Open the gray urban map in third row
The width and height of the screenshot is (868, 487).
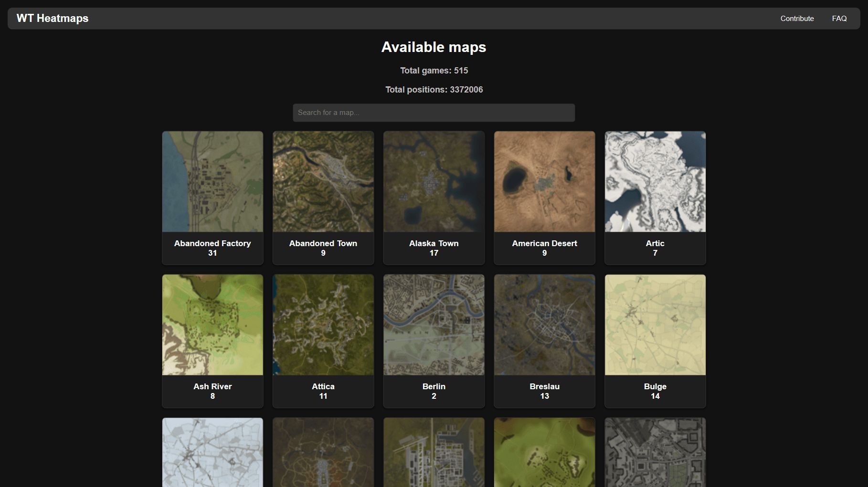click(655, 452)
